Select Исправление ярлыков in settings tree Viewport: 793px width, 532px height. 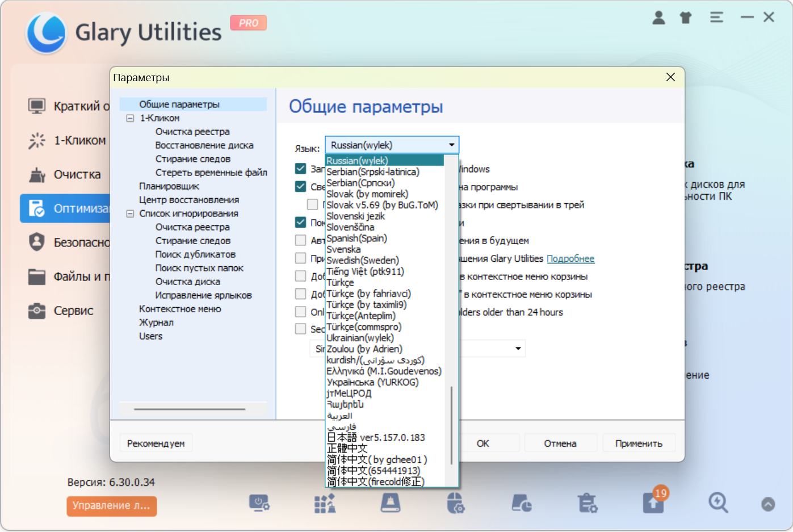(x=203, y=295)
